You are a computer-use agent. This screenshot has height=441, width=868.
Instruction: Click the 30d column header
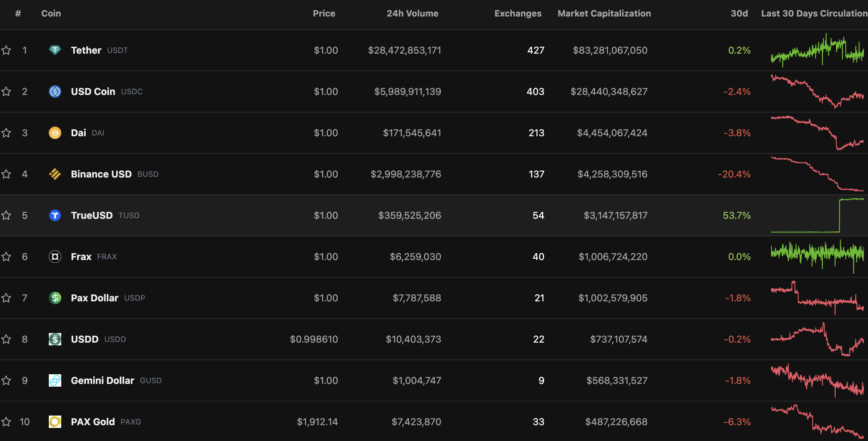tap(739, 13)
